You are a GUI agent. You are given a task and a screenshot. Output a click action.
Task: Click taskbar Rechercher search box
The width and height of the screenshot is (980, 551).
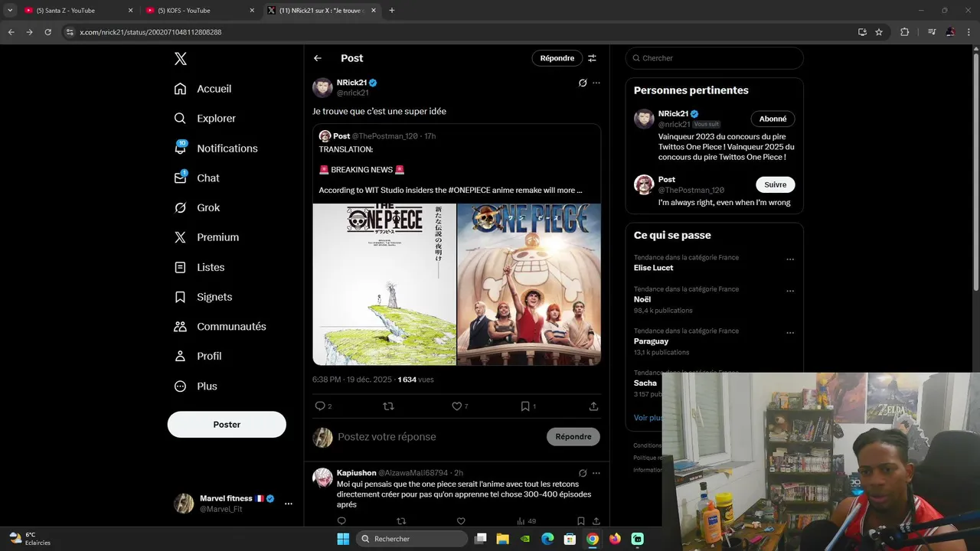pos(412,539)
